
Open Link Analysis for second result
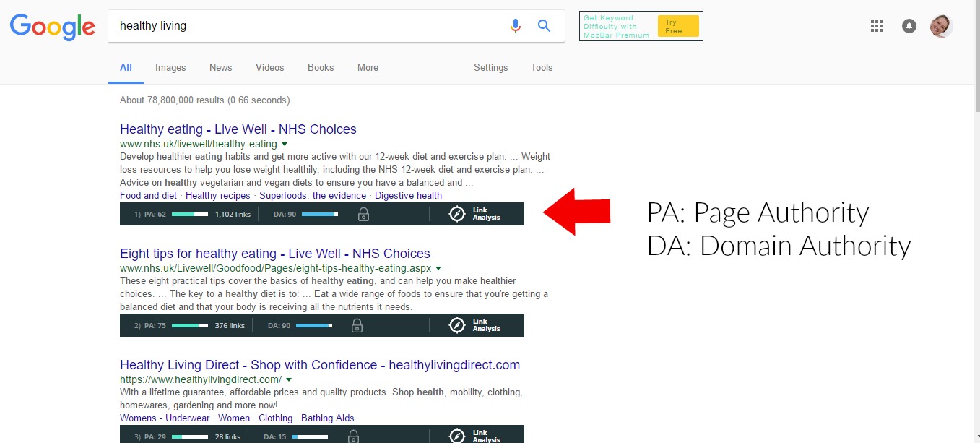coord(474,325)
